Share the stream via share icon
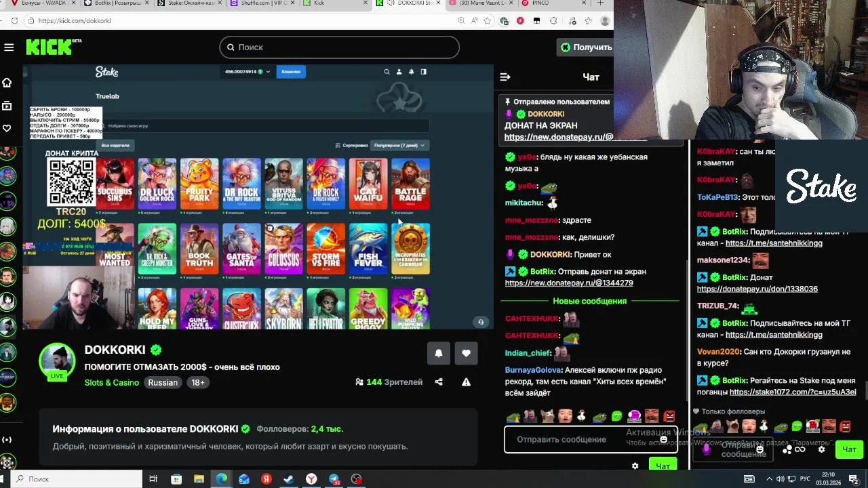 tap(439, 382)
